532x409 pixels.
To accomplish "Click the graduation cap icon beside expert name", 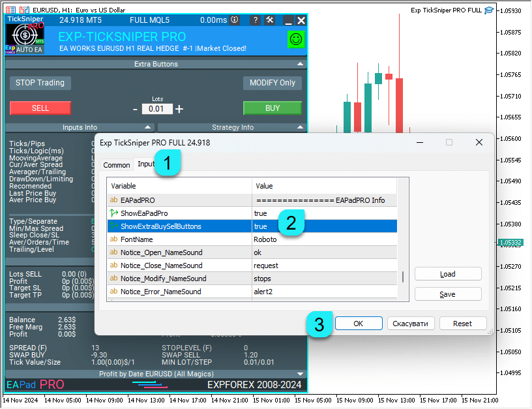I will point(489,10).
